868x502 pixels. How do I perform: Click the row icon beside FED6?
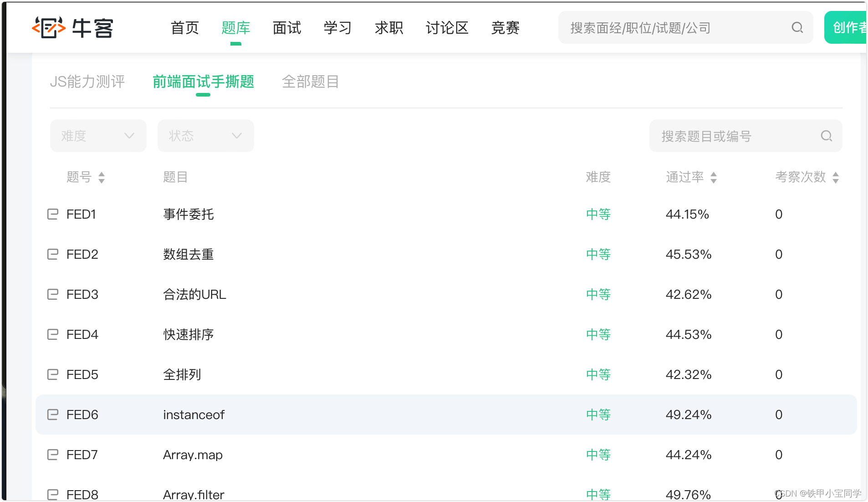pyautogui.click(x=53, y=415)
